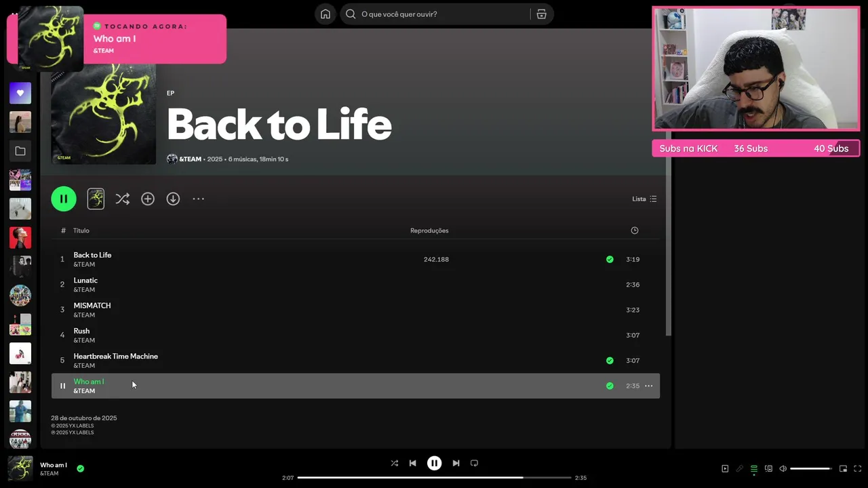This screenshot has width=868, height=488.
Task: Enable shuffle for the Back to Life EP
Action: (122, 199)
